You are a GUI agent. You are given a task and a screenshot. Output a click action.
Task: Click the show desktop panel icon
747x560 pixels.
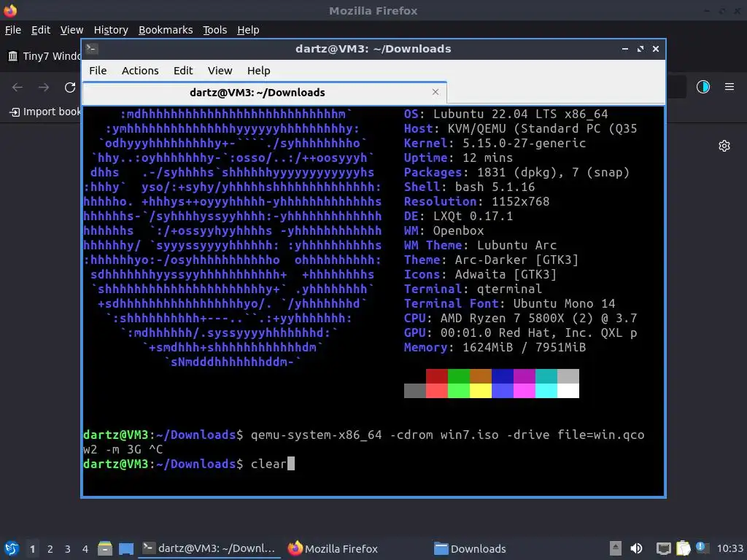[126, 549]
